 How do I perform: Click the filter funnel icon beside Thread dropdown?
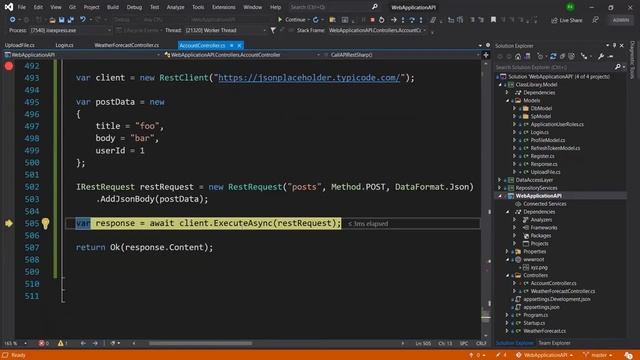click(273, 30)
